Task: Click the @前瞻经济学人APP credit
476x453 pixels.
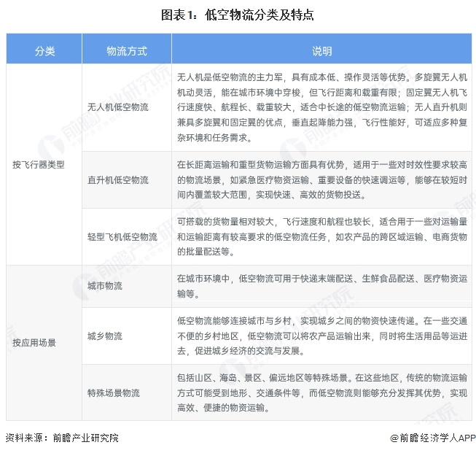Action: point(433,438)
